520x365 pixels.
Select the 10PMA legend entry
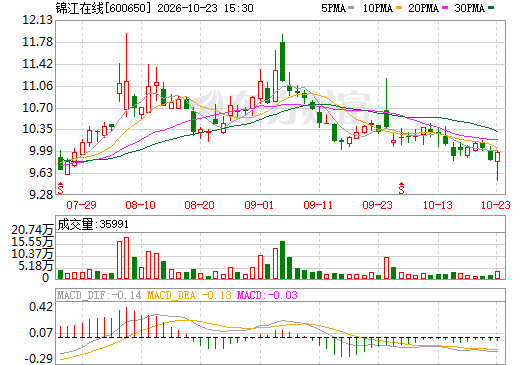382,8
